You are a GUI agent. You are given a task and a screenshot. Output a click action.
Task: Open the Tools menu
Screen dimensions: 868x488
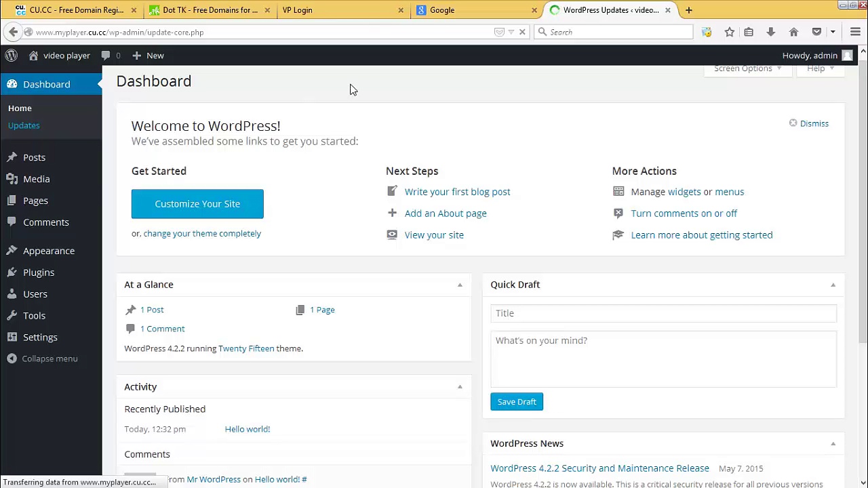click(34, 316)
